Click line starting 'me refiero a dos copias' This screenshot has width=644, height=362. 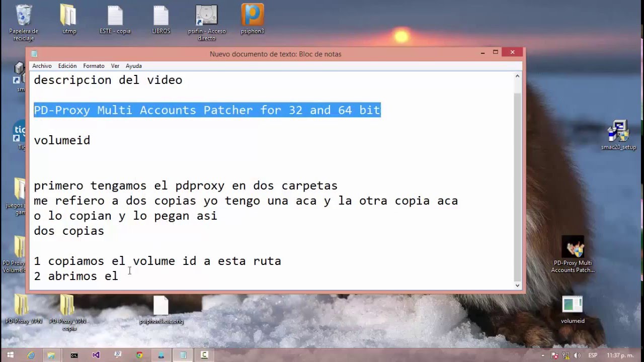246,201
